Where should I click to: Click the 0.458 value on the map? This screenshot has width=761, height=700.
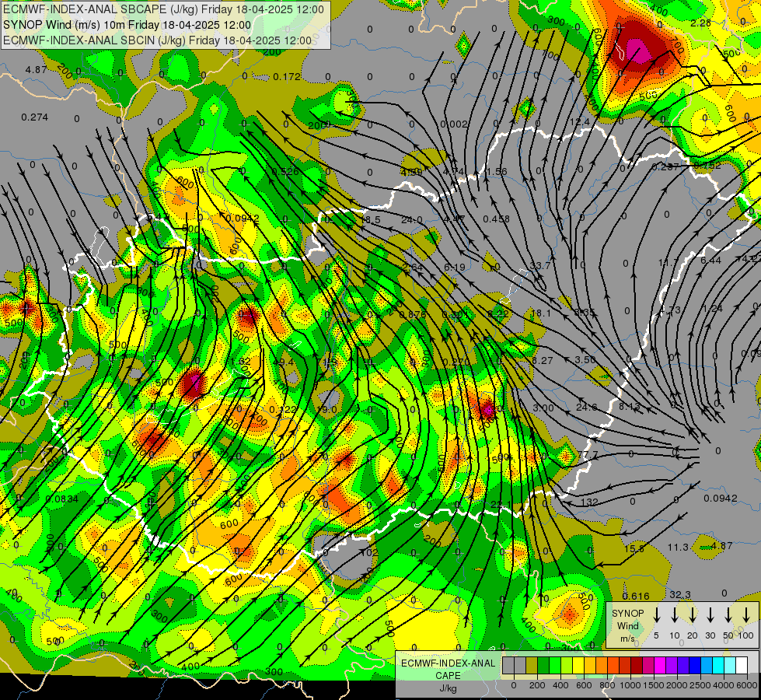click(x=496, y=219)
